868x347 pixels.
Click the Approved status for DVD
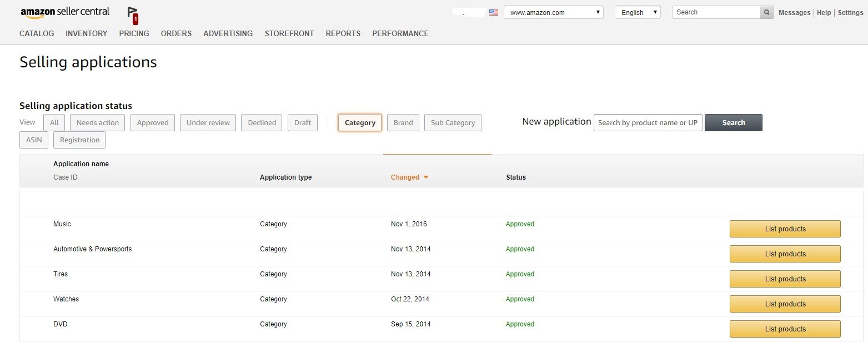pyautogui.click(x=520, y=324)
